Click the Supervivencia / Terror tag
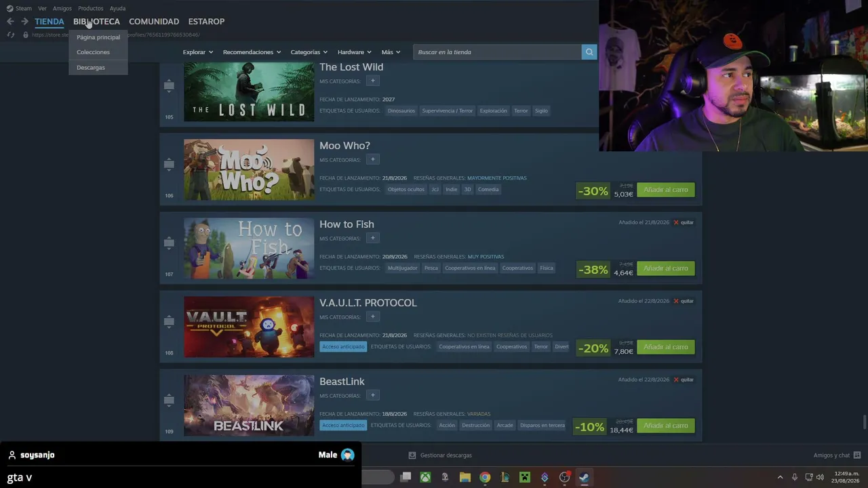The width and height of the screenshot is (868, 488). [448, 111]
